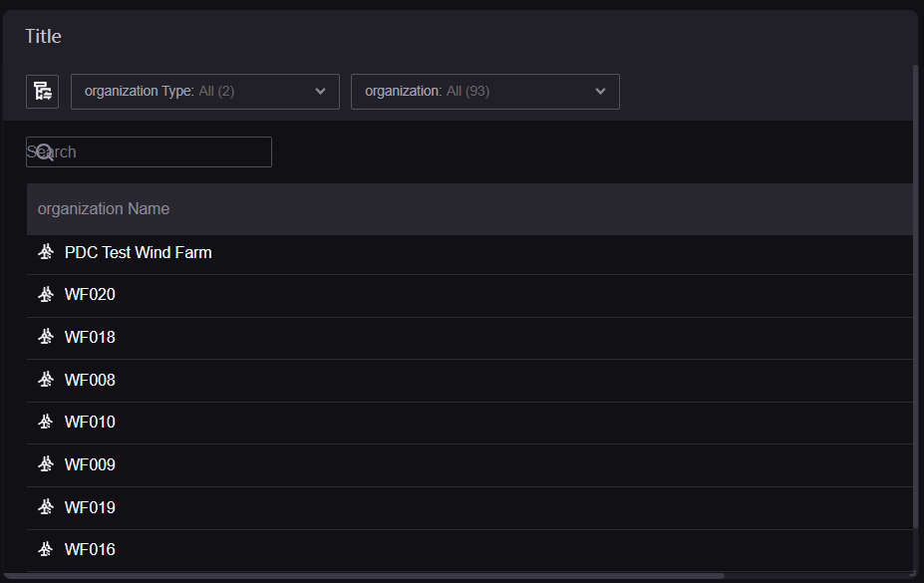Click wind turbine icon next to WF010
The height and width of the screenshot is (583, 924).
click(46, 422)
